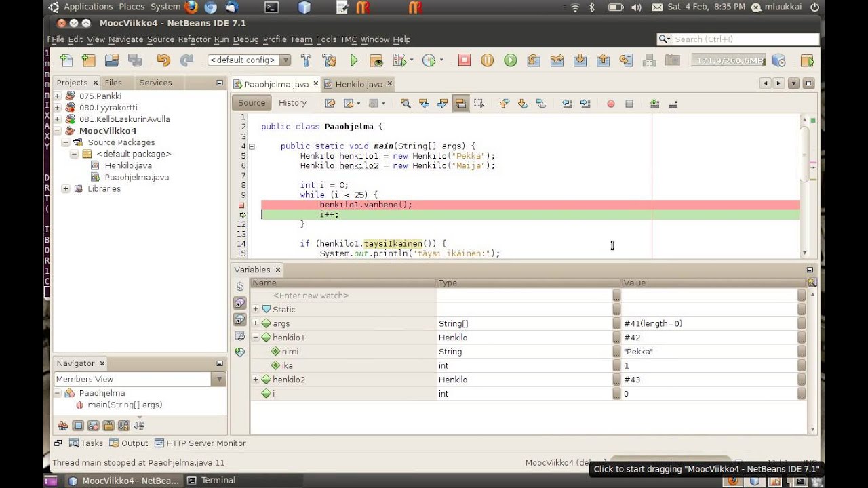Collapse the henkilo1 variable row
The width and height of the screenshot is (868, 488).
(x=256, y=338)
